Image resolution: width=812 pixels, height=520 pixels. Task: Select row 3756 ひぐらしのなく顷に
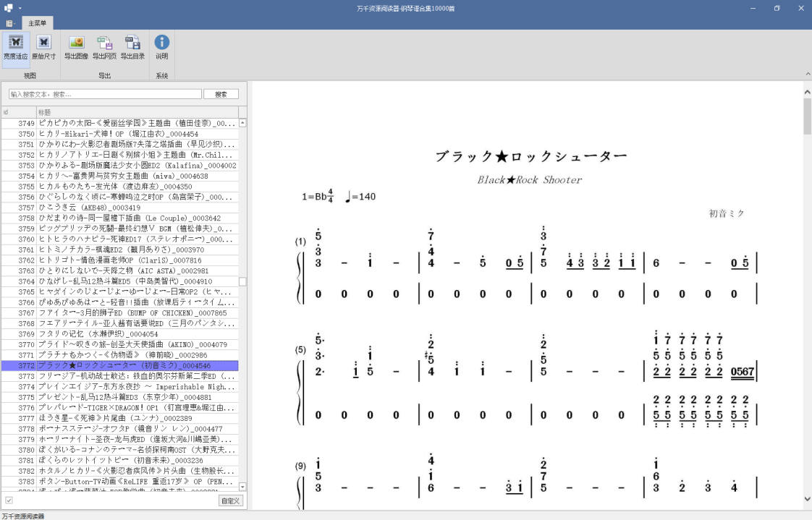[x=119, y=197]
